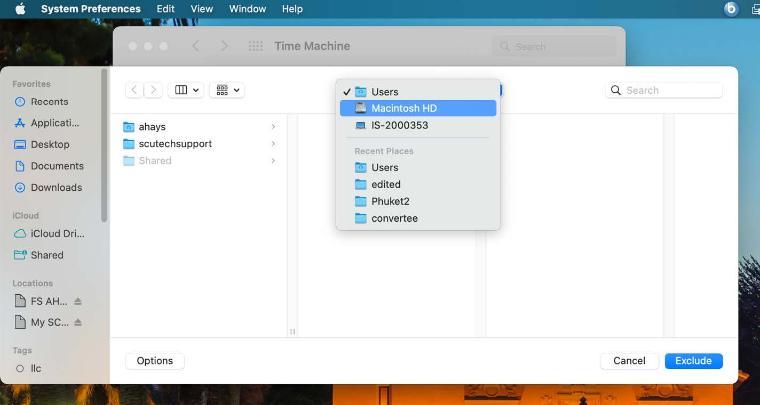Expand ahays folder chevron
The image size is (760, 405).
(273, 127)
